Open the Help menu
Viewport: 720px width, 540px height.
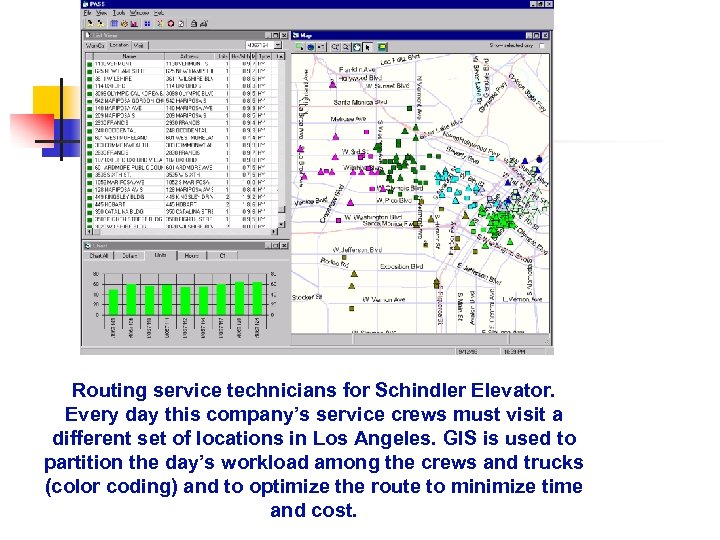(x=158, y=13)
